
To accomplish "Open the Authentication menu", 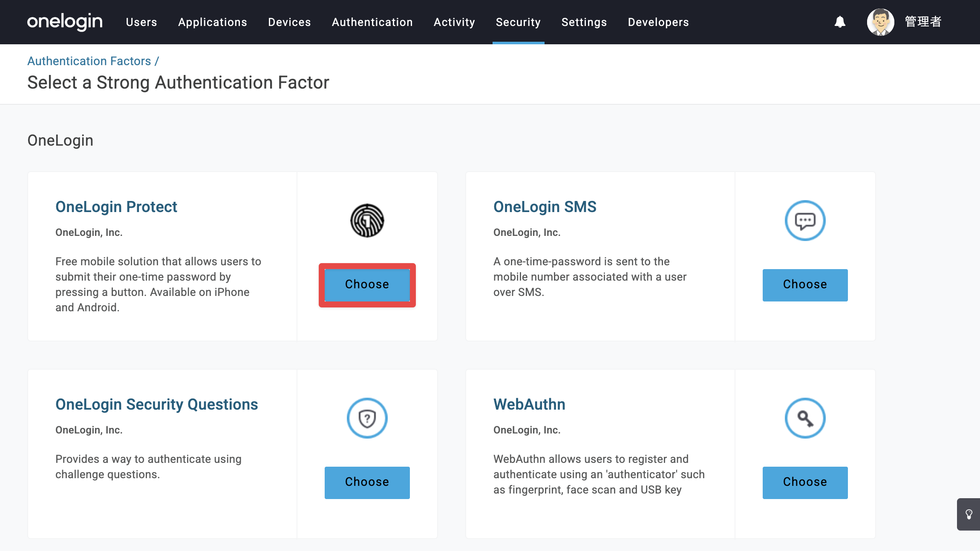I will click(x=372, y=22).
